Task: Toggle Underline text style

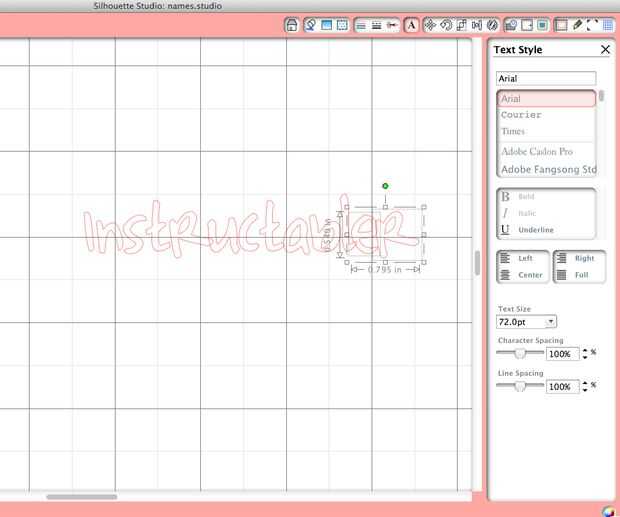Action: [x=546, y=230]
